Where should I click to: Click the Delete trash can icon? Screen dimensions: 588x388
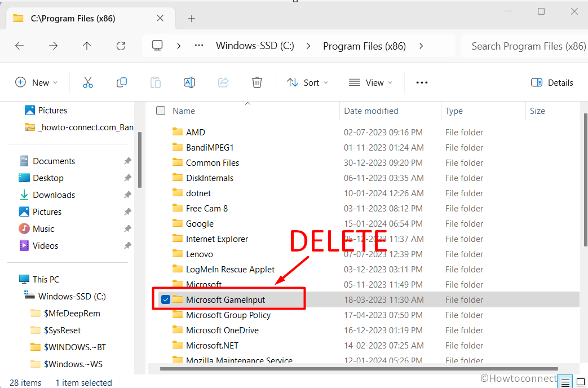pos(257,82)
